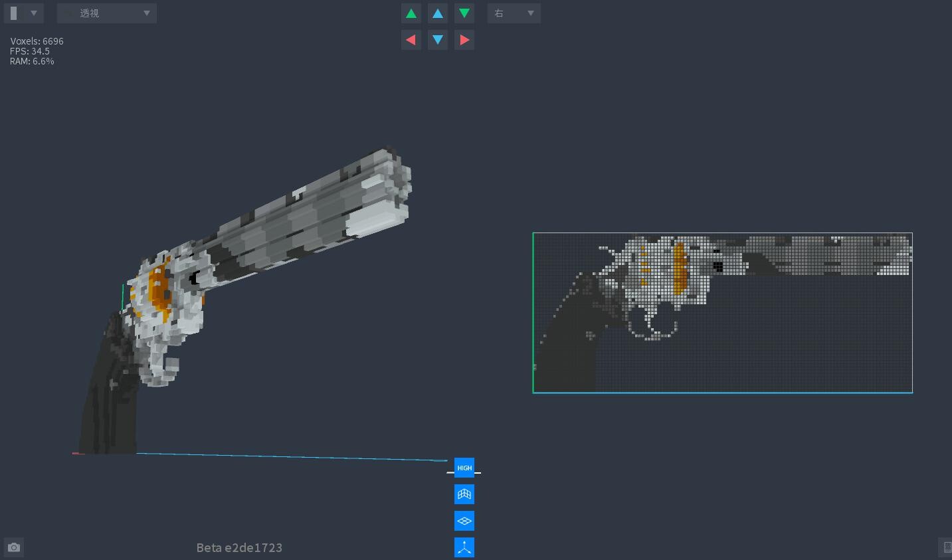Toggle the HIGH render quality button
This screenshot has width=952, height=560.
(464, 468)
